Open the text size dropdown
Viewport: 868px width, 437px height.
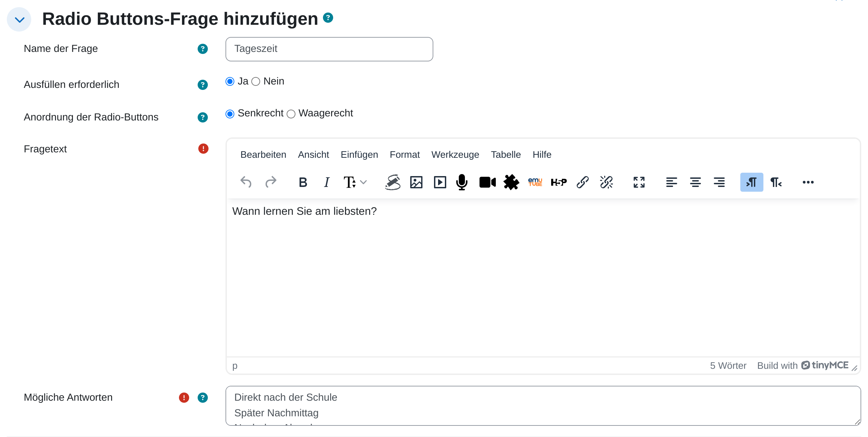(x=355, y=182)
